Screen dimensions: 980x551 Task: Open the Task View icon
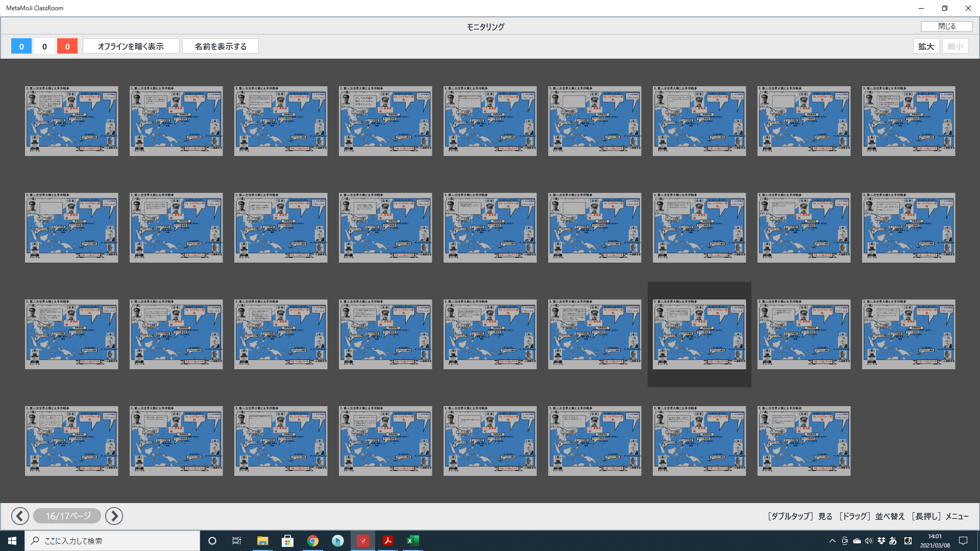pyautogui.click(x=237, y=541)
